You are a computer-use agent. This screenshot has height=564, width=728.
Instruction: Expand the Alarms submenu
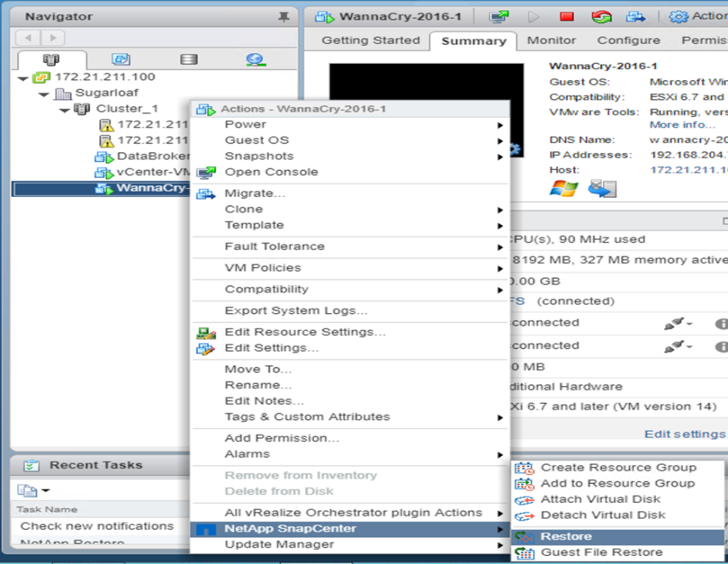[351, 454]
